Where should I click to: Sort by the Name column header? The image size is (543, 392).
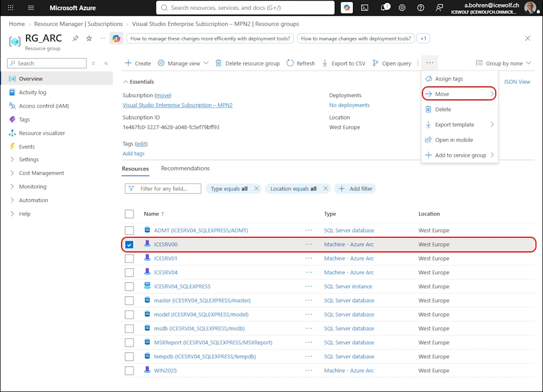click(x=154, y=214)
